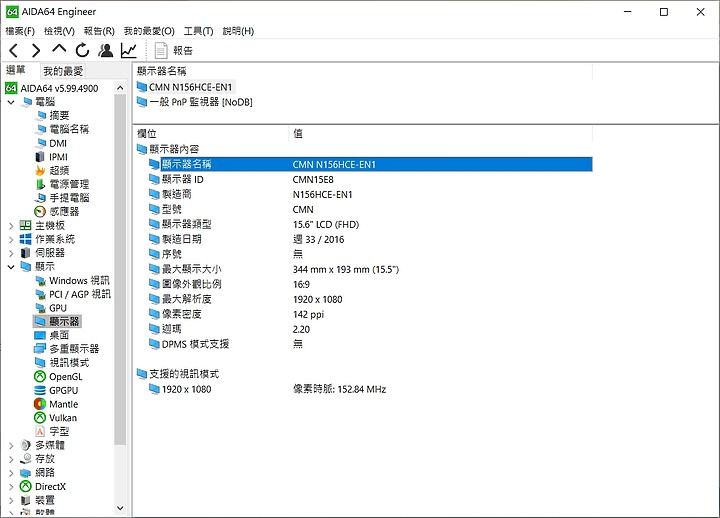720x518 pixels.
Task: Expand the DirectX tree node
Action: pos(11,486)
